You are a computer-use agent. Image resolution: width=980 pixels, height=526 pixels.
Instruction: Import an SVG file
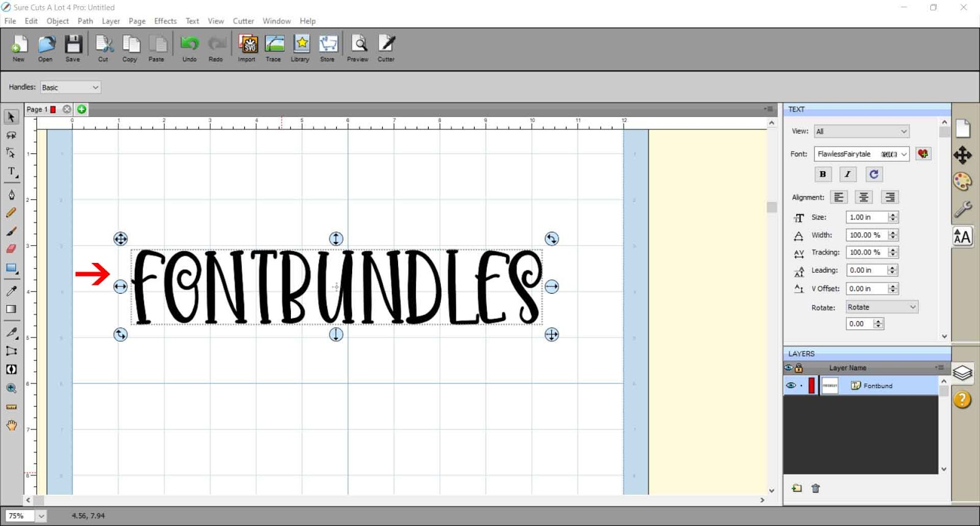tap(247, 48)
